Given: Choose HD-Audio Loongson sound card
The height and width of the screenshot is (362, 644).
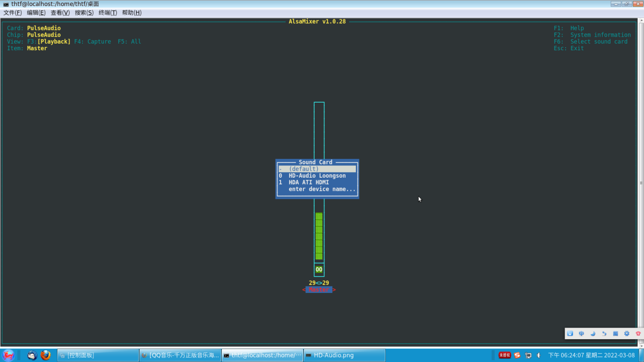Looking at the screenshot, I should 317,176.
